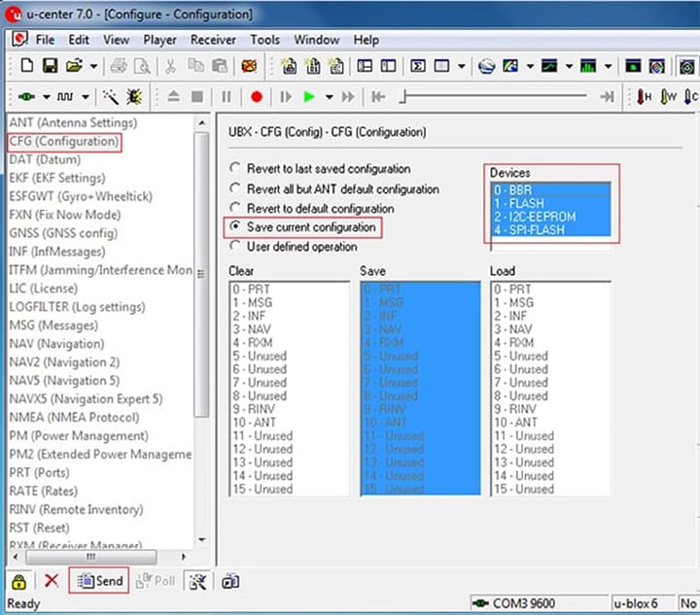The image size is (700, 615).
Task: Click the Cut scissors icon
Action: click(170, 66)
